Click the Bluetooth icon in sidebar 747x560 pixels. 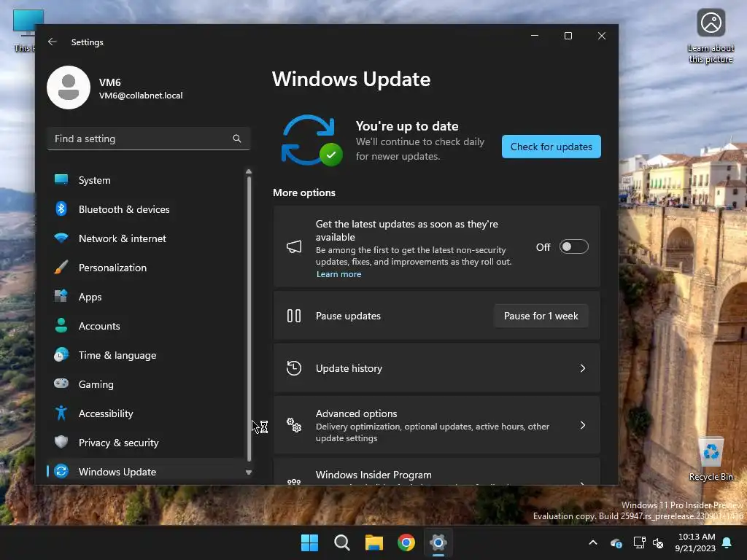(x=61, y=209)
